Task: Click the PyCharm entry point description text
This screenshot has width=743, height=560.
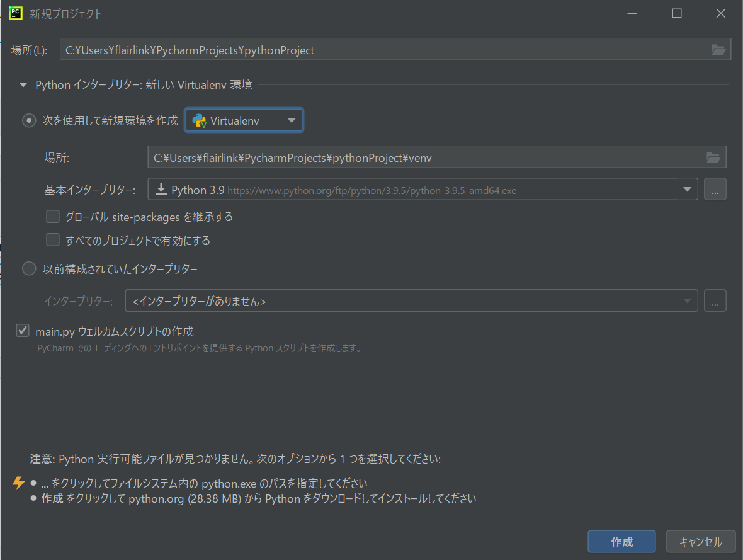Action: (200, 348)
